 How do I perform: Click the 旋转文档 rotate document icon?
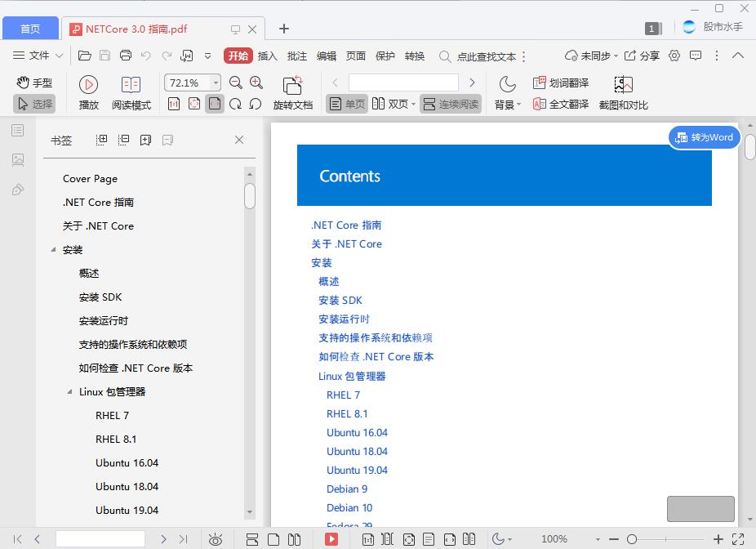tap(291, 84)
